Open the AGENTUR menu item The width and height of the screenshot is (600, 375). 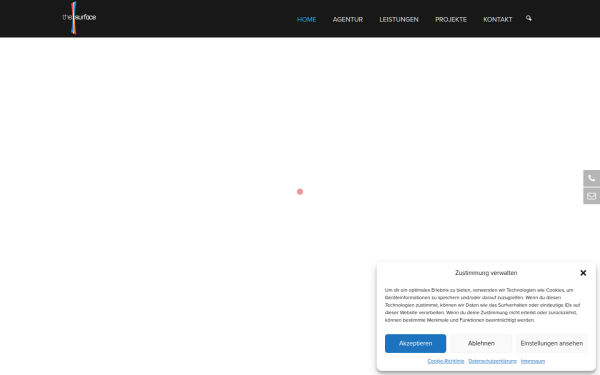[x=348, y=20]
